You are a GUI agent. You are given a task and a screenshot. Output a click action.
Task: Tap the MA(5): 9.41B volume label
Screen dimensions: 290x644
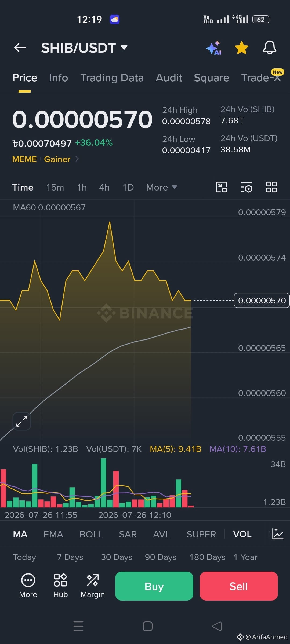tap(176, 449)
